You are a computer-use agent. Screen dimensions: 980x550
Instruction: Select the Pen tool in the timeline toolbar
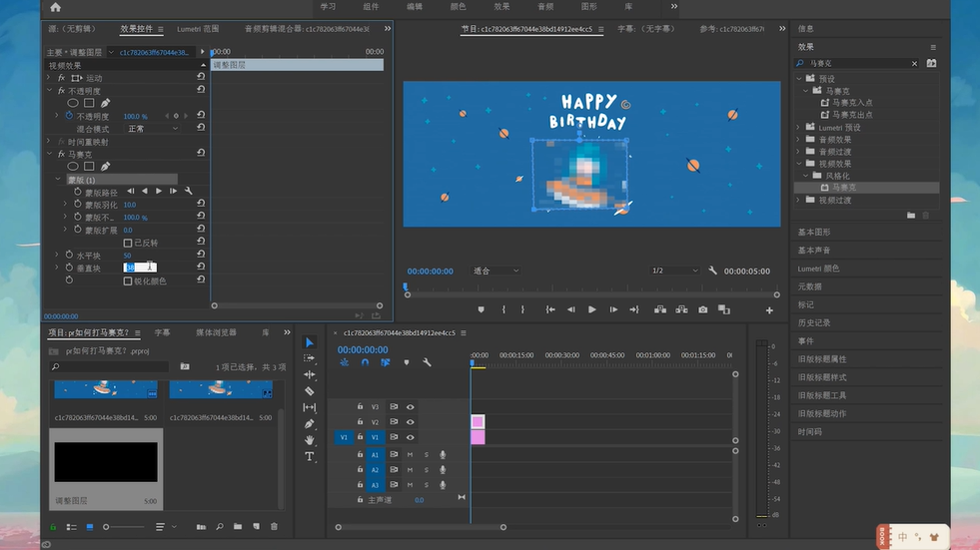(x=310, y=423)
